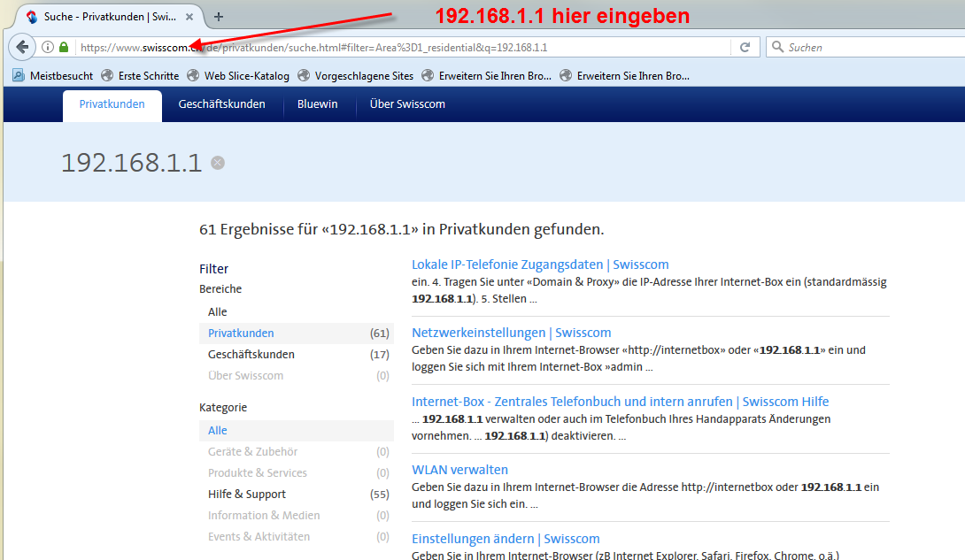Click the reload page icon

coord(745,47)
